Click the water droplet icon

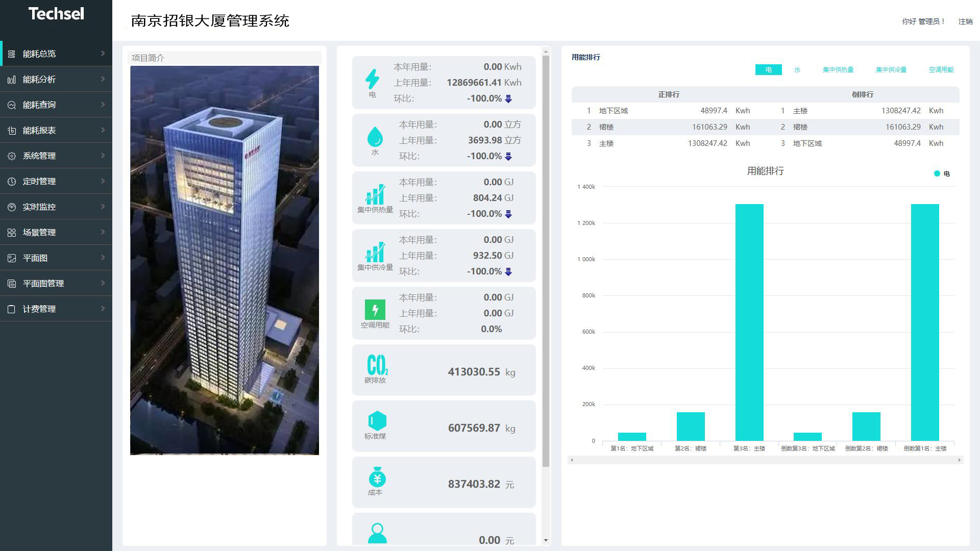pyautogui.click(x=375, y=137)
